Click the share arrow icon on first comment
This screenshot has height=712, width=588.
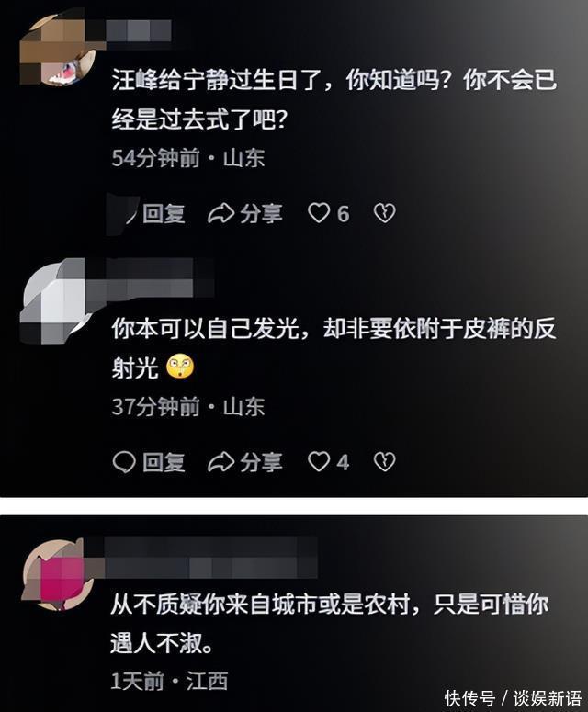(220, 213)
